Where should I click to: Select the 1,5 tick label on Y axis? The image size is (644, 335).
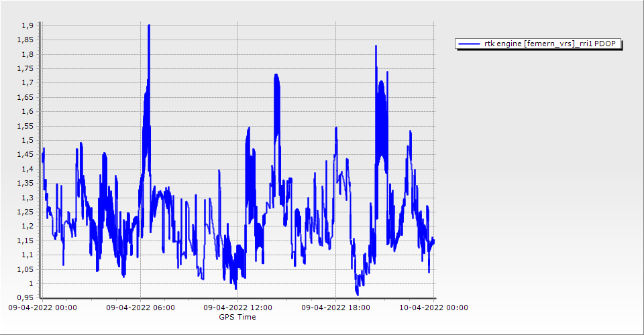(x=27, y=140)
